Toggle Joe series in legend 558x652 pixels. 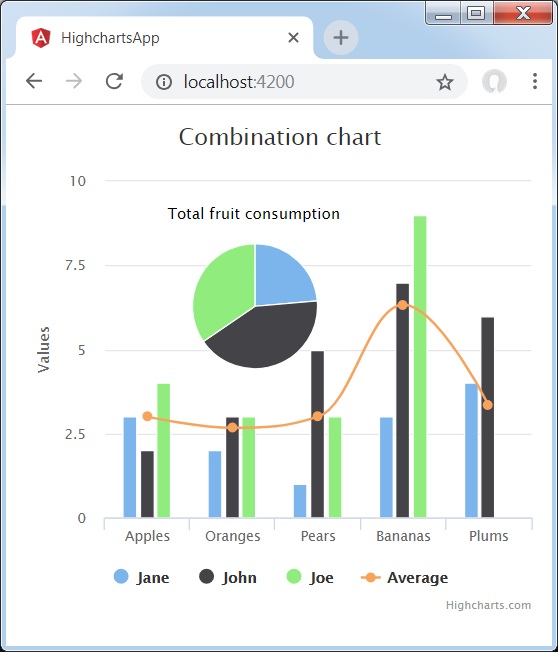(310, 577)
